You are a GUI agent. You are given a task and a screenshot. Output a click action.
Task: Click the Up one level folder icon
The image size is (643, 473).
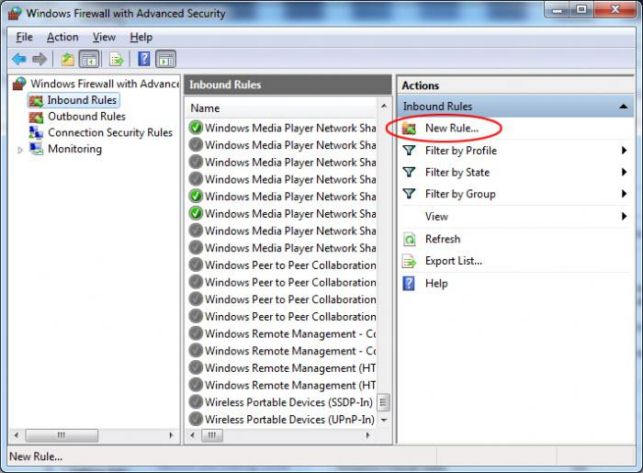tap(67, 59)
